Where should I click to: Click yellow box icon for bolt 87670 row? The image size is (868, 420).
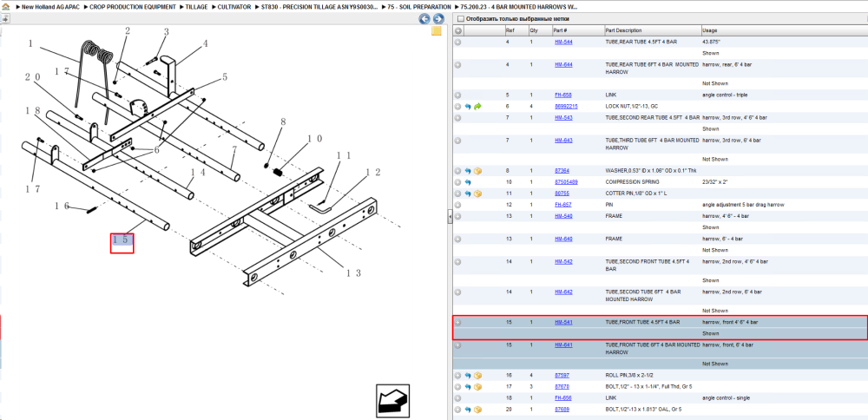[477, 387]
